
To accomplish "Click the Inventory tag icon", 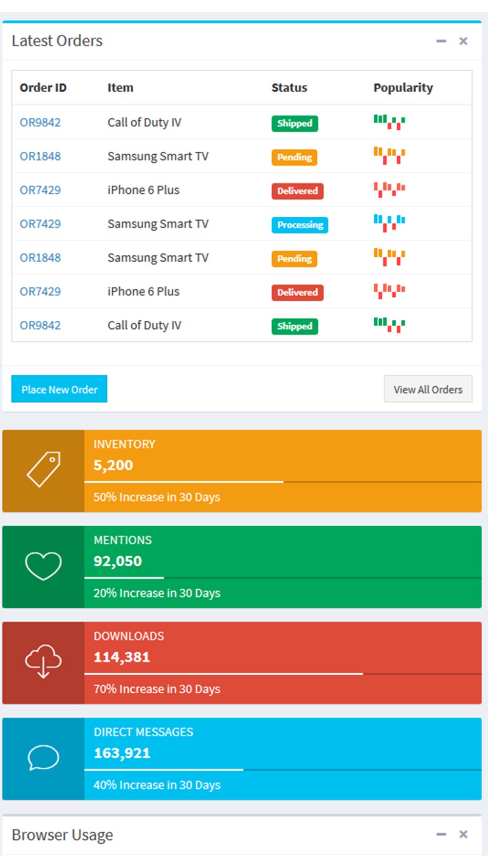I will (x=43, y=470).
